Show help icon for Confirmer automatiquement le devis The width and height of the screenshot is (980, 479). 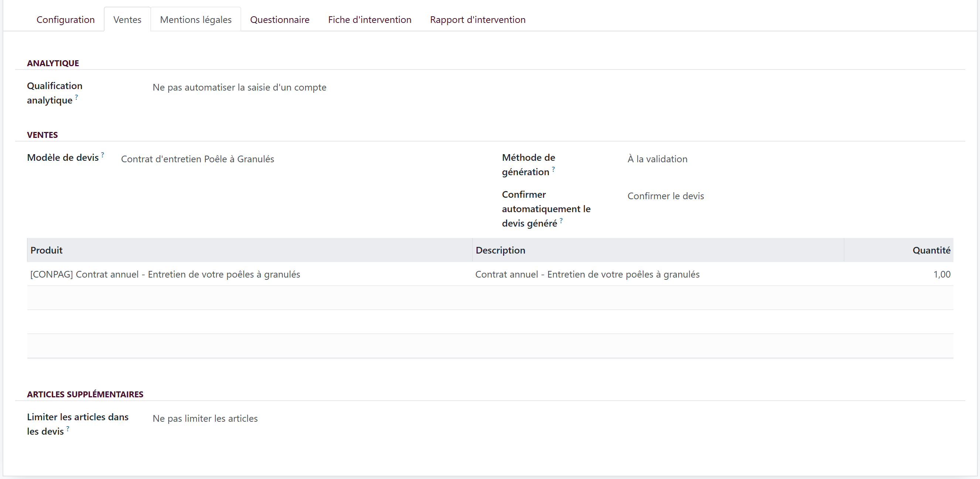(561, 220)
